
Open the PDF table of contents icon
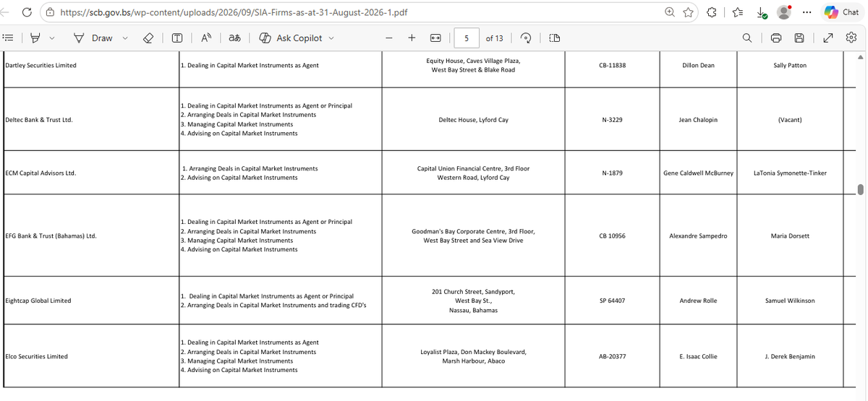tap(9, 38)
